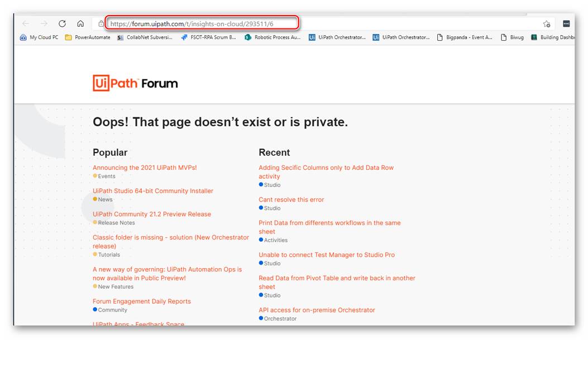Click the Activities category label
Viewport: 588px width, 372px height.
pyautogui.click(x=274, y=240)
